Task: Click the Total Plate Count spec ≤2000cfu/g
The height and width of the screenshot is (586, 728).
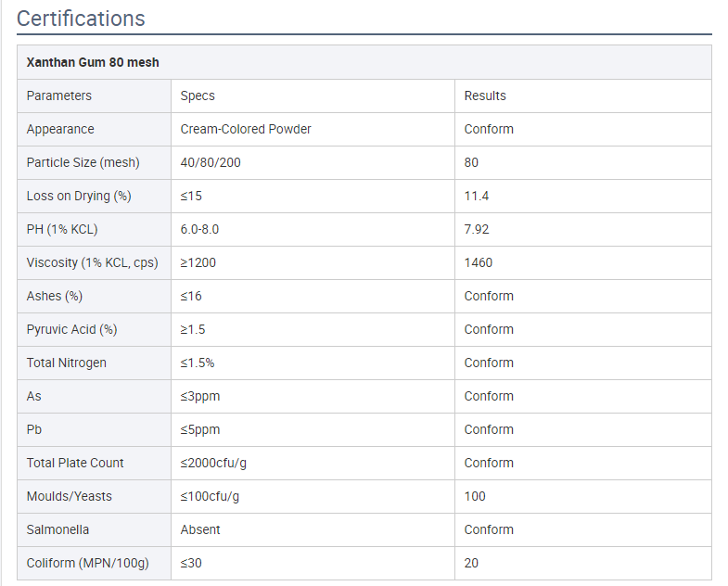Action: point(213,463)
